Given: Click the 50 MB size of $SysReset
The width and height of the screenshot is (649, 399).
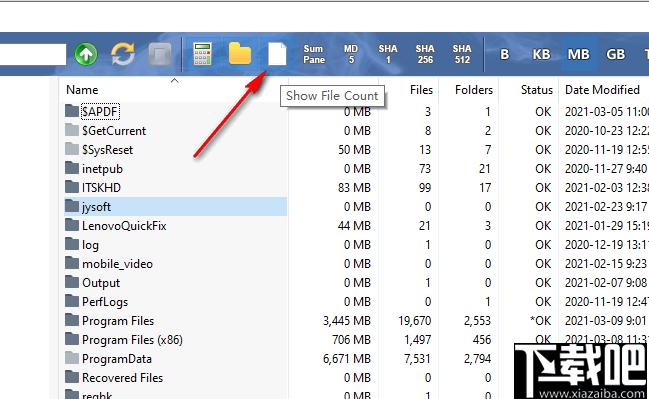Looking at the screenshot, I should (354, 149).
